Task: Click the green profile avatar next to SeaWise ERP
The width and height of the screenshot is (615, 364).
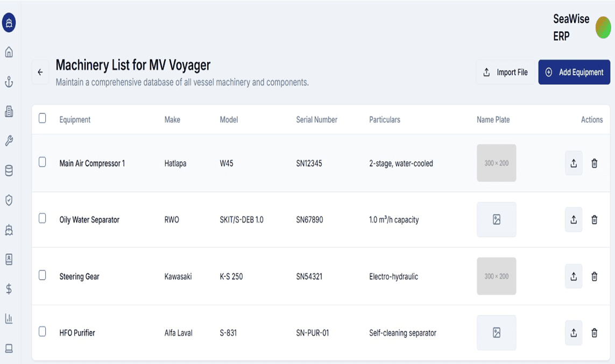Action: (x=604, y=27)
